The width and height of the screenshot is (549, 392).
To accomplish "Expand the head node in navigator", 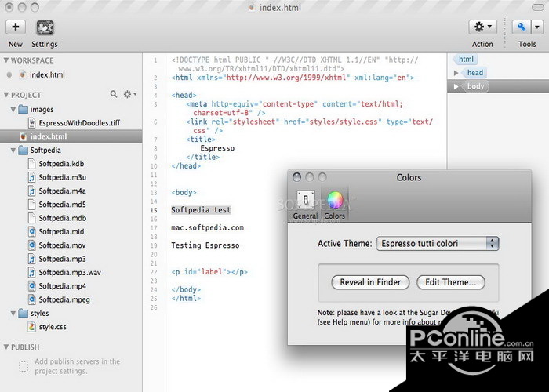I will [456, 73].
